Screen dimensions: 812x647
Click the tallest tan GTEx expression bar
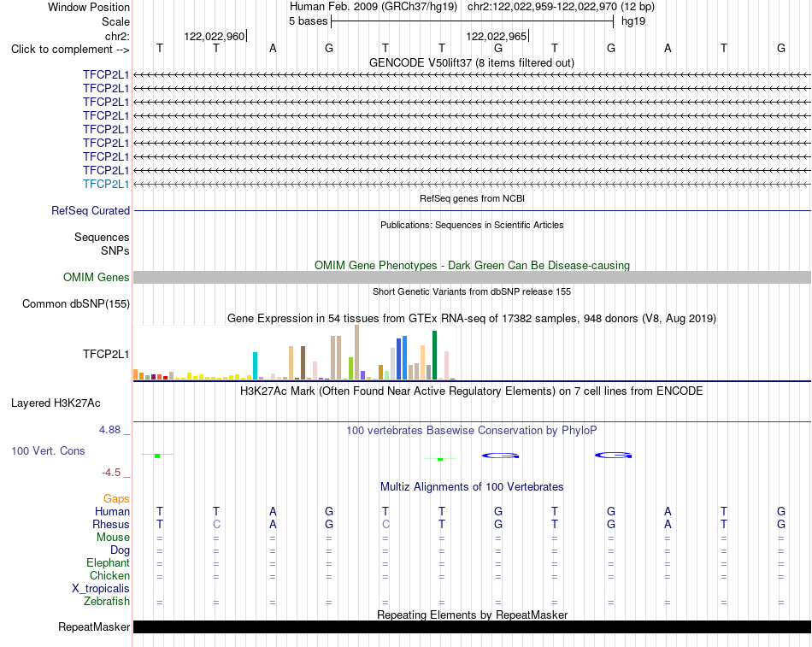356,352
